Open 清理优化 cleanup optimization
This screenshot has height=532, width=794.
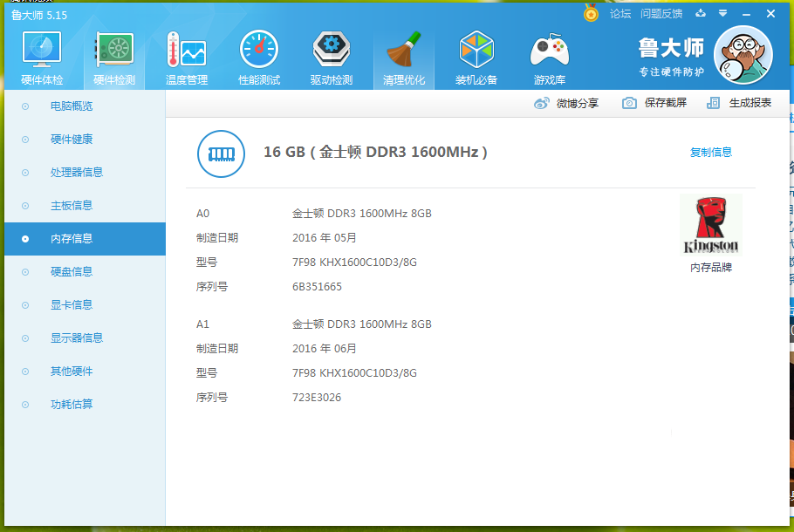(x=404, y=58)
